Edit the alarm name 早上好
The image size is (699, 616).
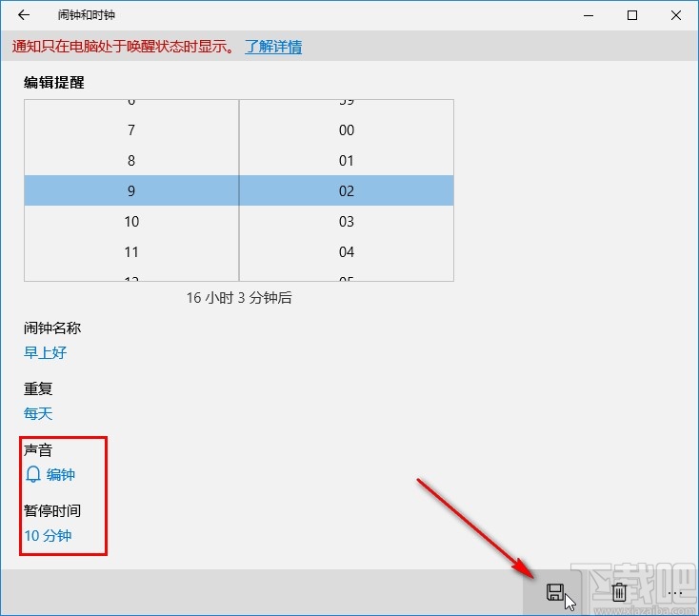(45, 352)
